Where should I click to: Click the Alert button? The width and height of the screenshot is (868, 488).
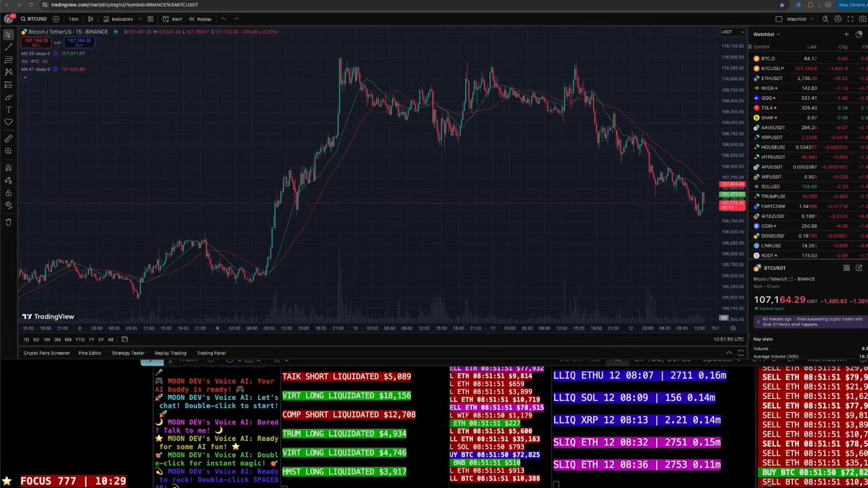(x=173, y=20)
